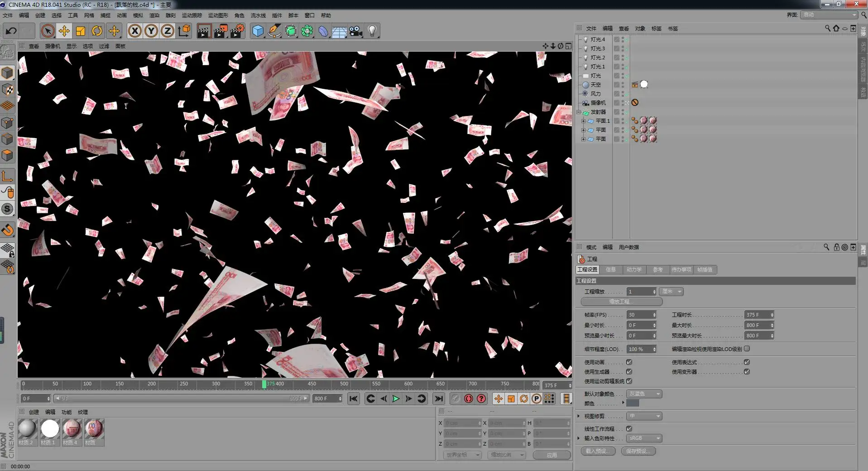
Task: Select the 摄像机 object row
Action: click(598, 103)
